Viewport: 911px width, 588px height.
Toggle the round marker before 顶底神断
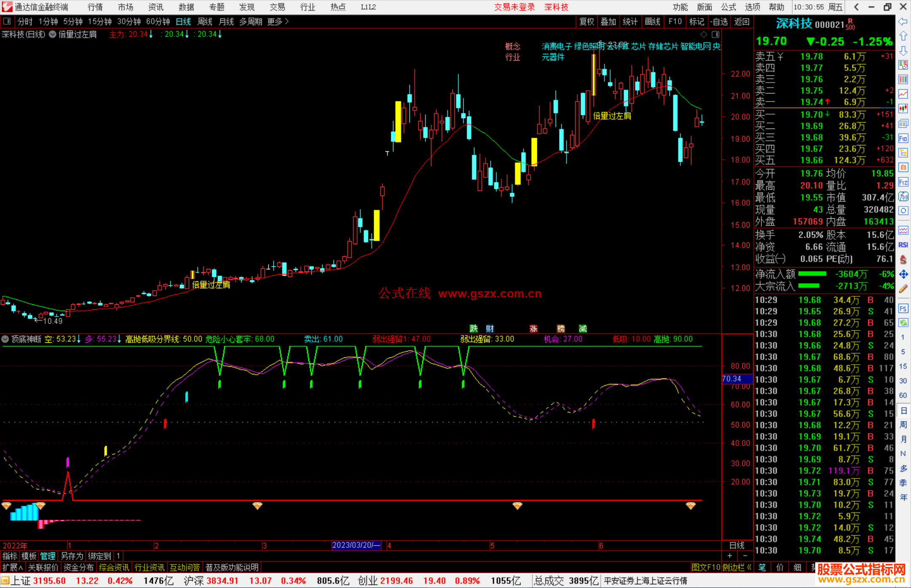click(x=5, y=339)
